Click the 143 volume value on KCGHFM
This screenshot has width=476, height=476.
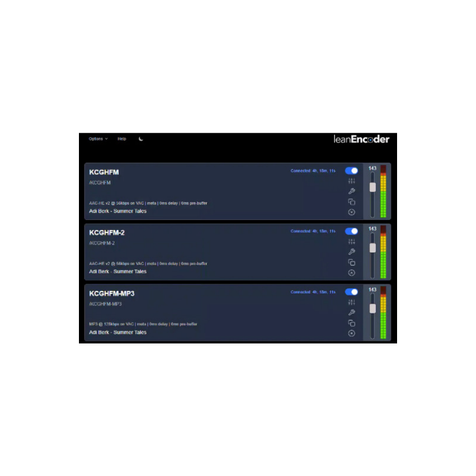[372, 168]
